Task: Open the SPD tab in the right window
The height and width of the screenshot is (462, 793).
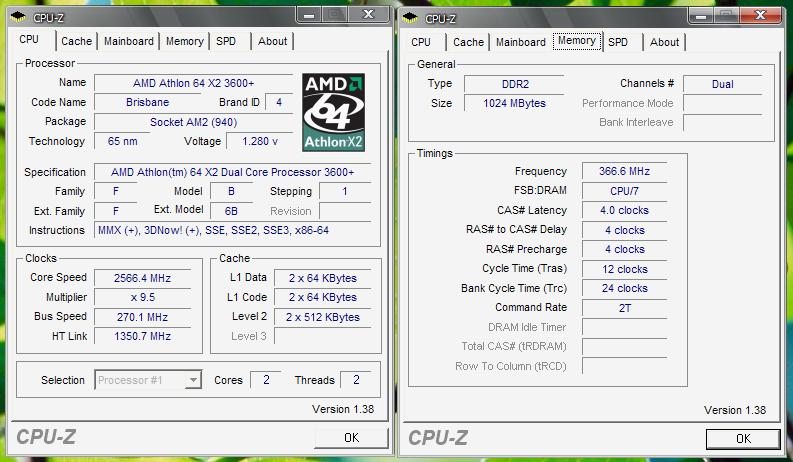Action: pyautogui.click(x=618, y=42)
